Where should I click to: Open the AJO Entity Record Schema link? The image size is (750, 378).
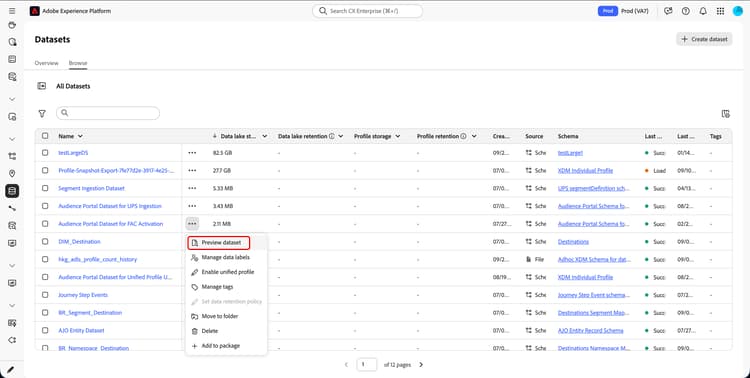tap(591, 331)
